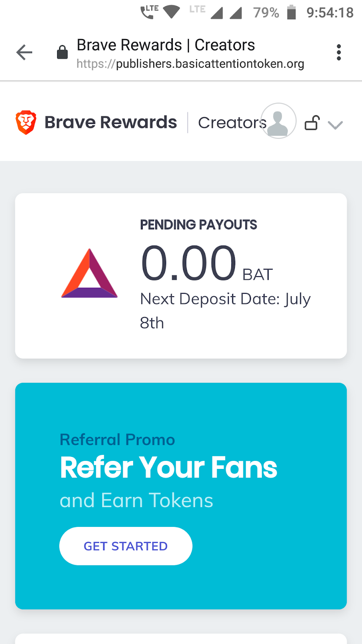Tap the 0.00 BAT balance amount
The image size is (362, 644).
(x=189, y=264)
